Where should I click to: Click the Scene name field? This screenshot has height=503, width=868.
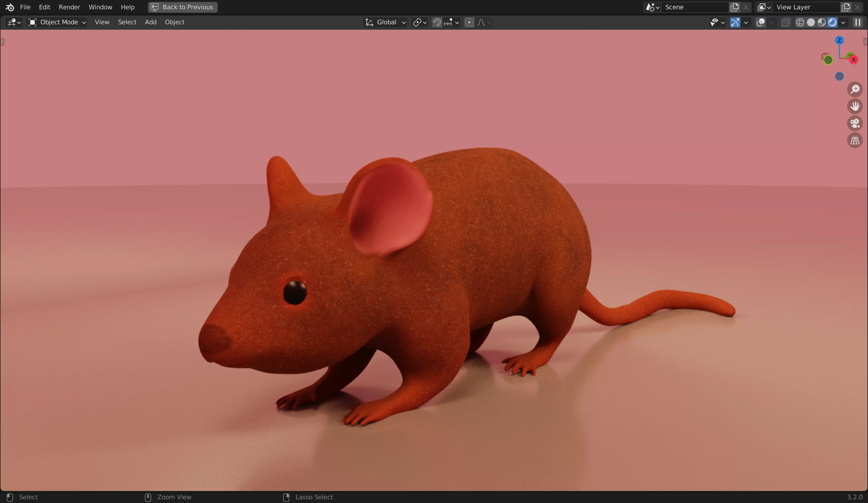[695, 7]
